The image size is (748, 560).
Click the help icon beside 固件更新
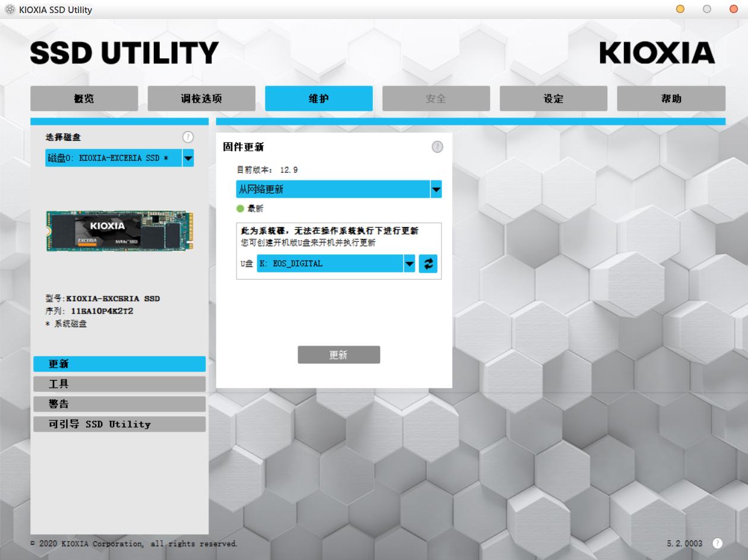click(437, 147)
